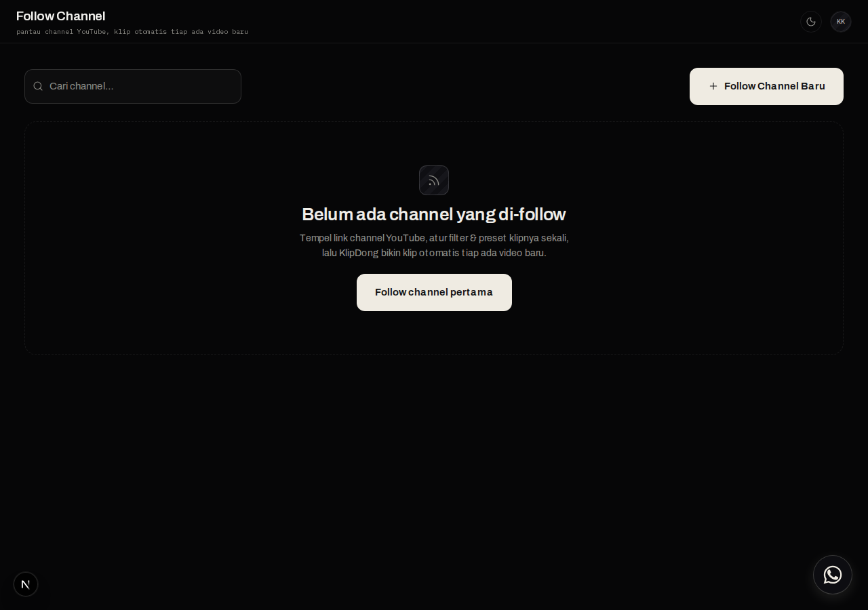The image size is (868, 610).
Task: Open the Next.js dev tools badge
Action: pos(26,584)
